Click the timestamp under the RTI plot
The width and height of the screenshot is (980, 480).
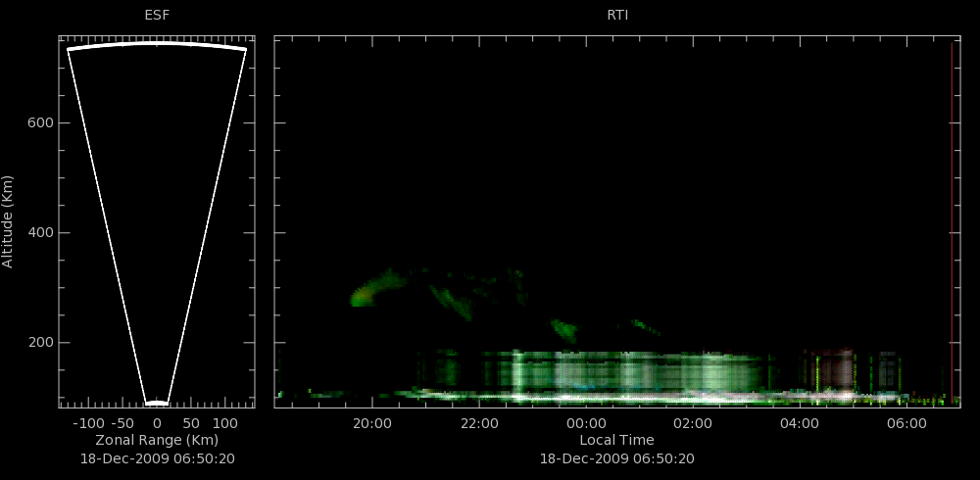(616, 458)
